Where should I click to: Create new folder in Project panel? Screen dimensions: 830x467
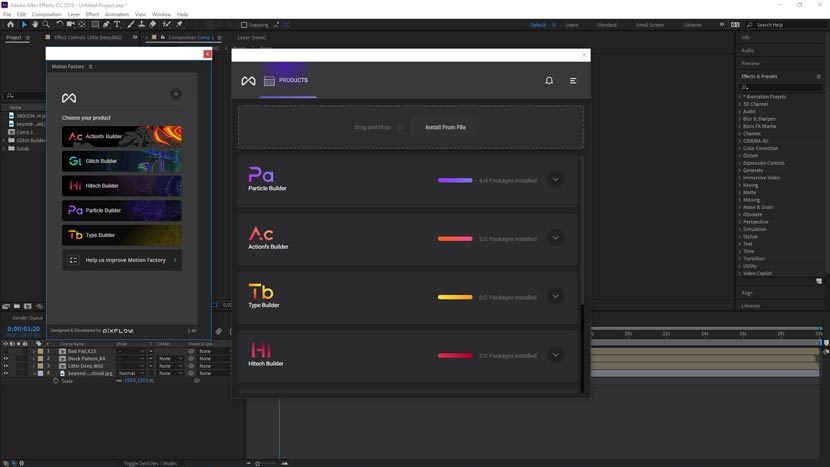16,306
